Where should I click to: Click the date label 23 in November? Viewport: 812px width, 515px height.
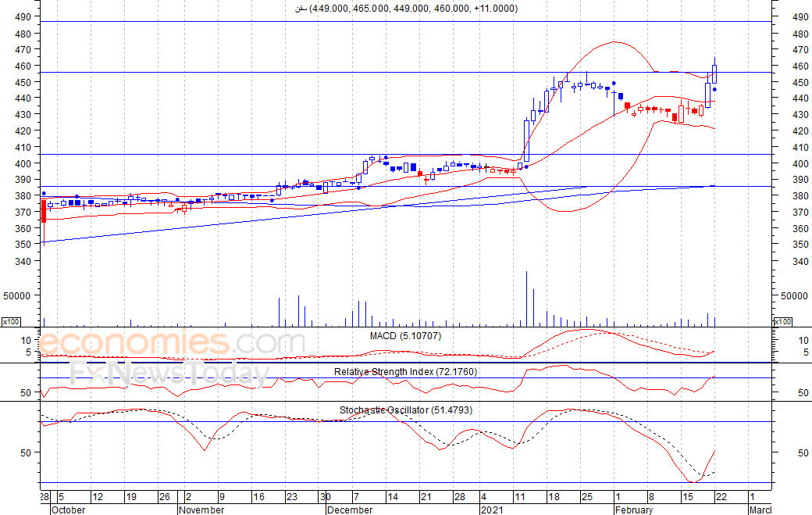(x=292, y=497)
